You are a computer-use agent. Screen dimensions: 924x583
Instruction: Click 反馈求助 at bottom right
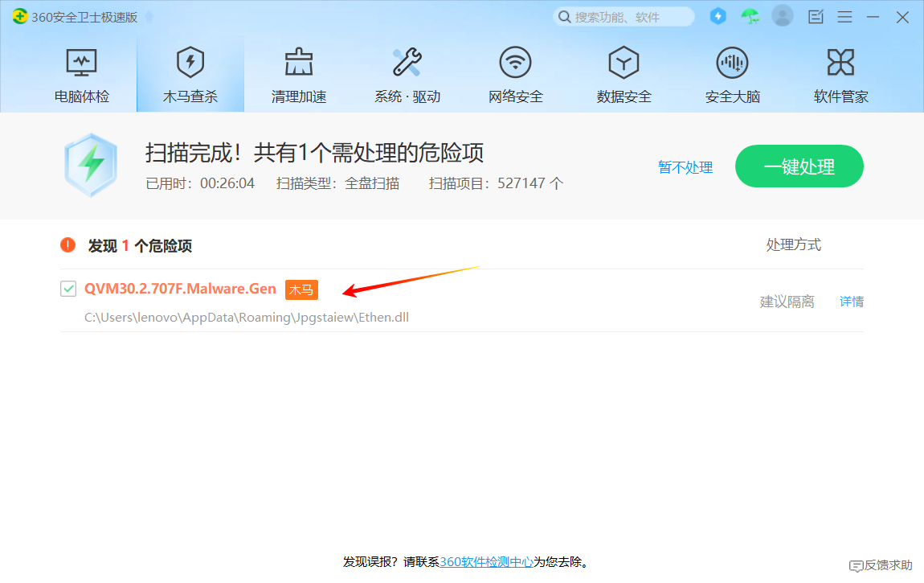881,565
